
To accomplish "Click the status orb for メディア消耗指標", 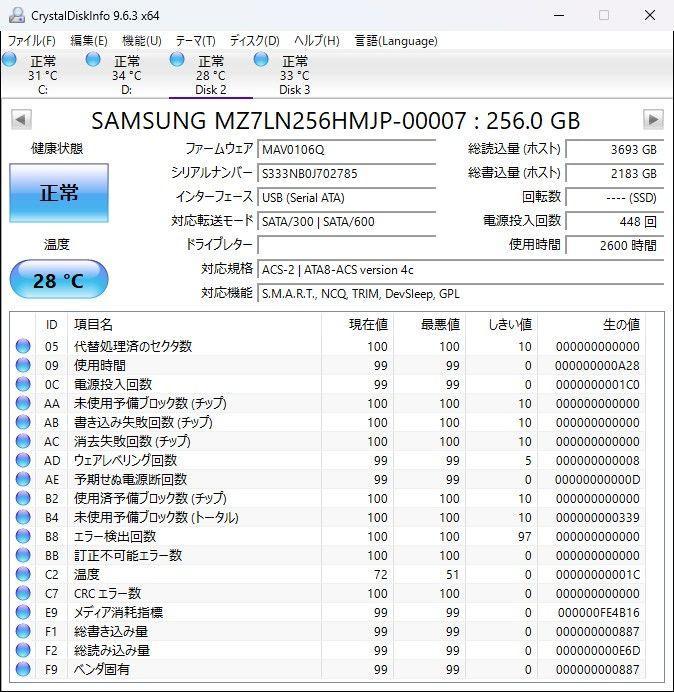I will click(23, 612).
